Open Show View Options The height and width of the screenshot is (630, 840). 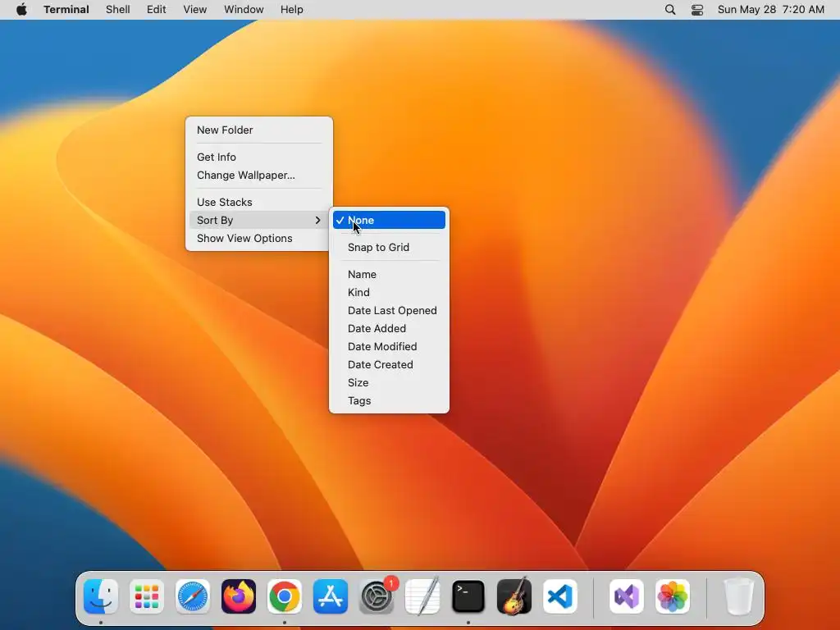[x=258, y=239]
